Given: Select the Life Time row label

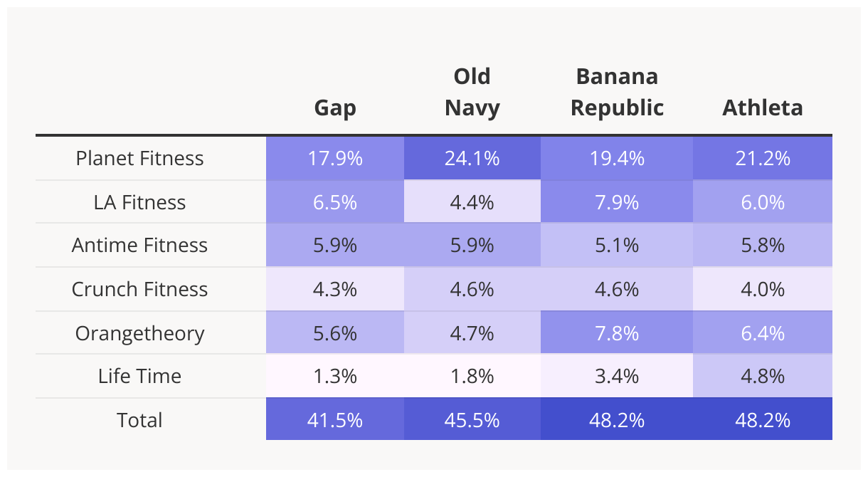Looking at the screenshot, I should point(140,376).
